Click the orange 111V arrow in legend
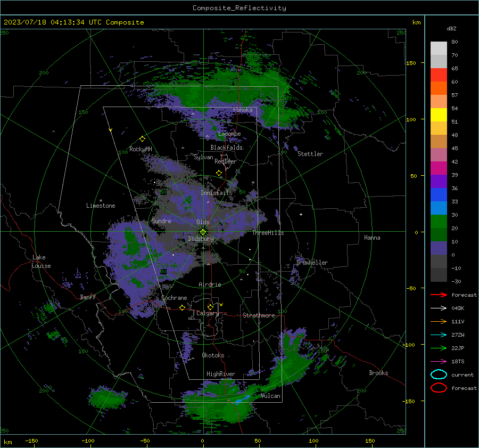Screen dimensions: 479x448 pyautogui.click(x=439, y=321)
